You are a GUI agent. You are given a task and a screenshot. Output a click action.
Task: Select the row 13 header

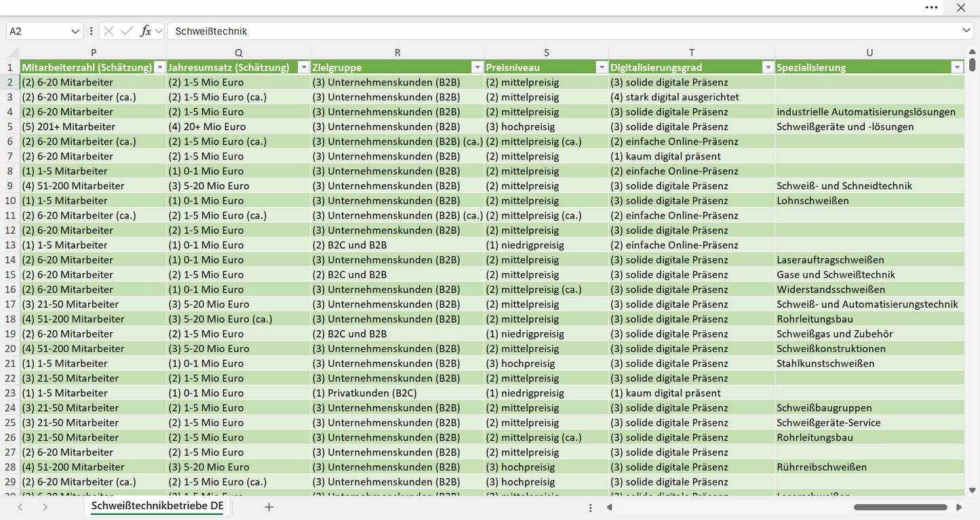[10, 245]
